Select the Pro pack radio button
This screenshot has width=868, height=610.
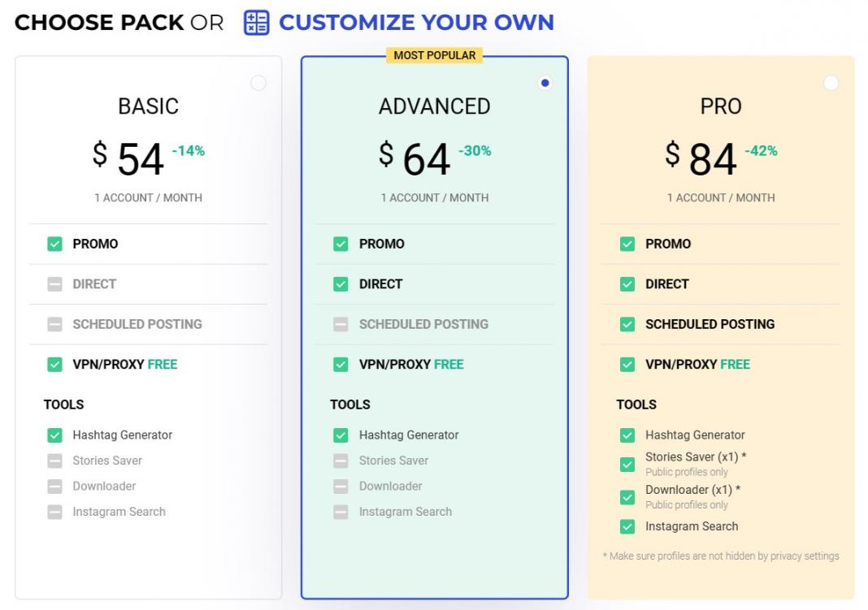pos(831,83)
